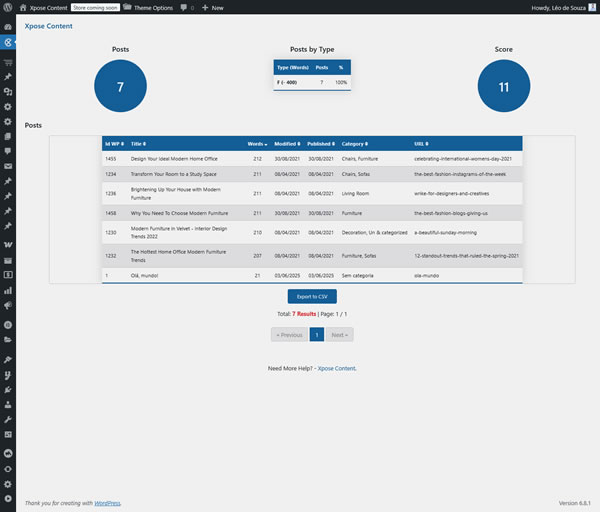Screen dimensions: 600x512
Task: Open the open-folder sidebar icon
Action: click(8, 339)
